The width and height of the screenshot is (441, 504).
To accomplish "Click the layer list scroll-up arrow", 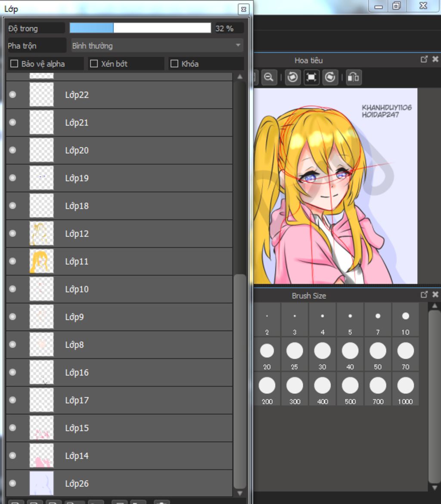I will pos(240,76).
